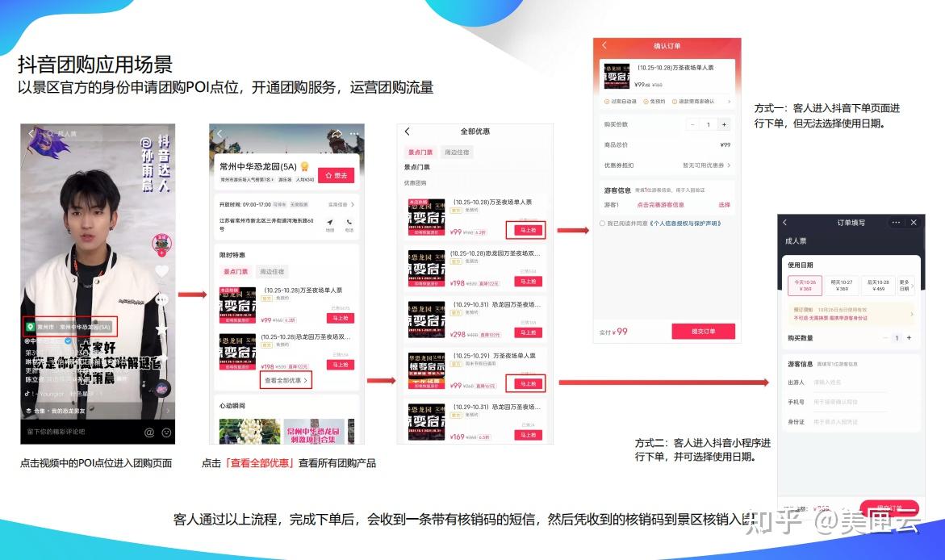Increase 购买数量 in 订单填写
Image resolution: width=945 pixels, height=560 pixels.
(x=909, y=338)
